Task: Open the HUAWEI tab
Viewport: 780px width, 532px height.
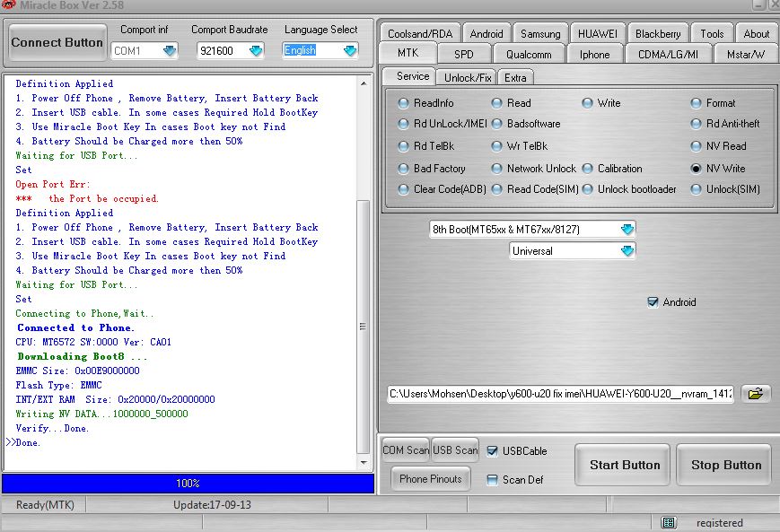Action: coord(598,34)
